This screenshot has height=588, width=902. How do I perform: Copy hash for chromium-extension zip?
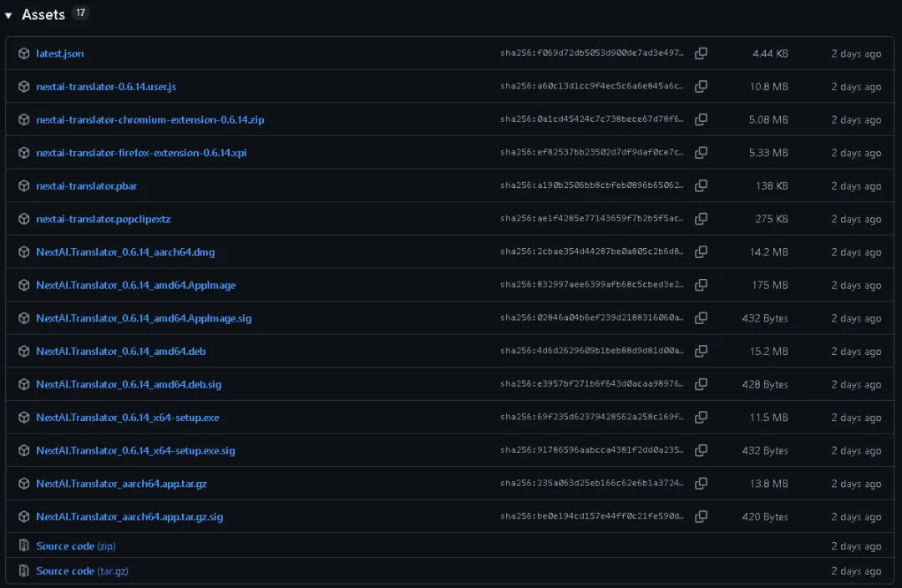pyautogui.click(x=701, y=119)
